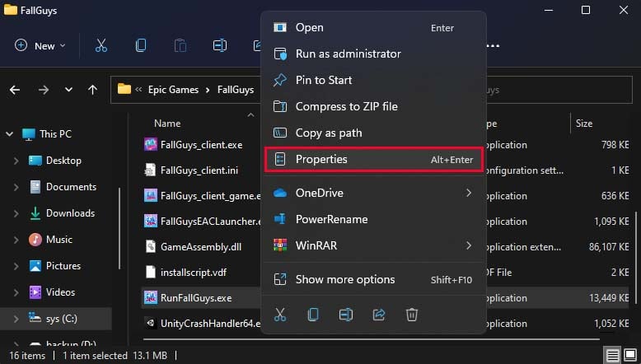The height and width of the screenshot is (364, 641).
Task: Click the file list vertical scrollbar
Action: pyautogui.click(x=636, y=258)
